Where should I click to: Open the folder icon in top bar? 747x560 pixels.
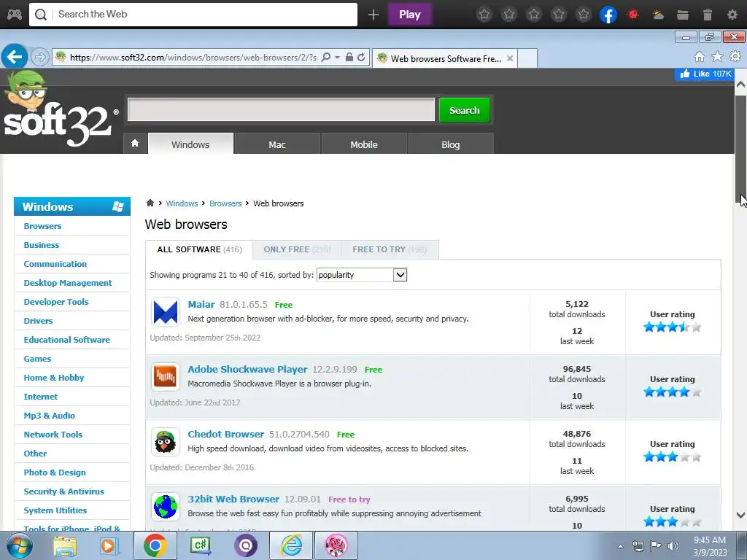pos(683,15)
